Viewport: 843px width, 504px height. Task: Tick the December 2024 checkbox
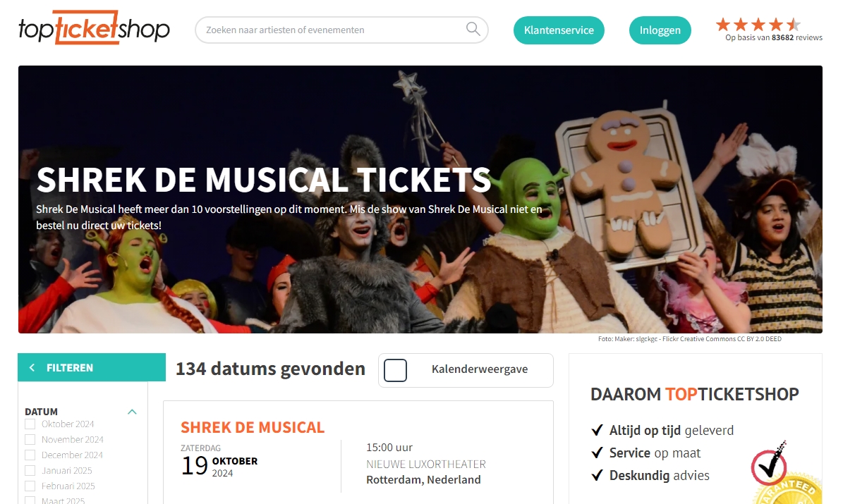coord(30,455)
